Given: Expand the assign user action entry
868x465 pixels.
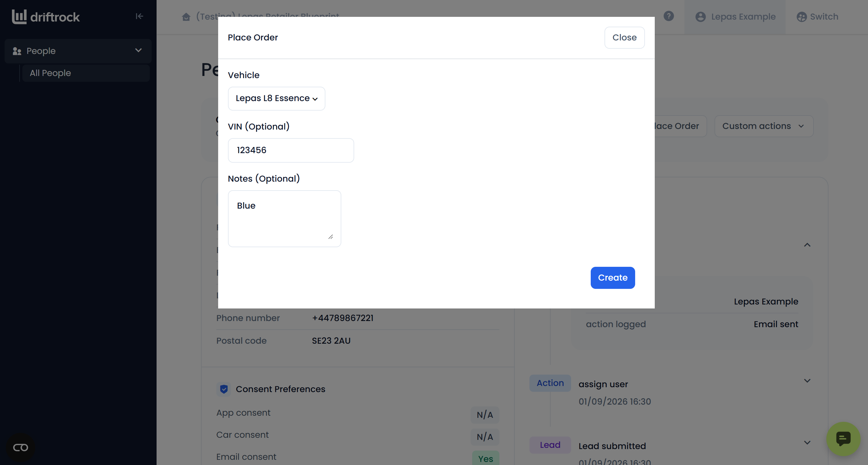Looking at the screenshot, I should tap(807, 381).
